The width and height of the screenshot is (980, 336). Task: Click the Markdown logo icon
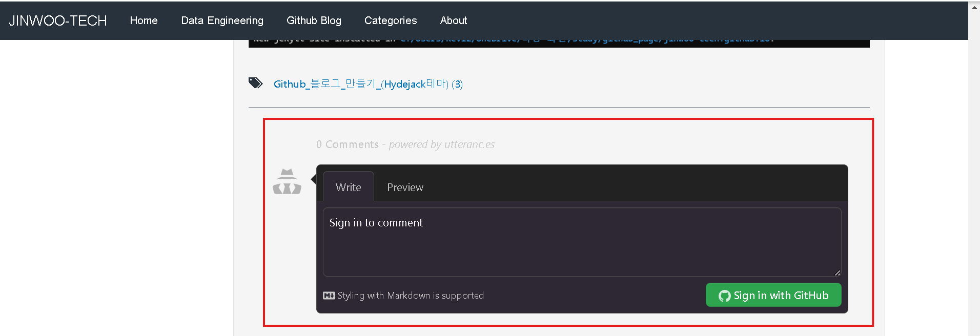click(x=329, y=296)
